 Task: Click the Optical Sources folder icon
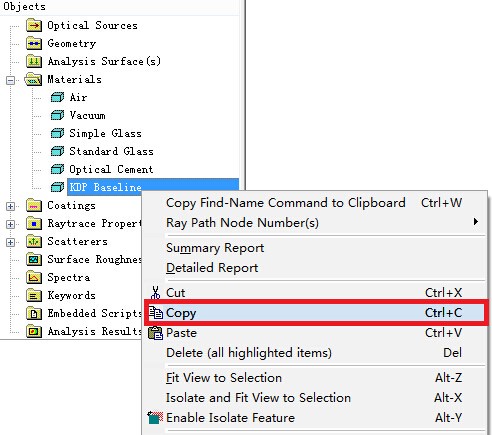click(34, 25)
